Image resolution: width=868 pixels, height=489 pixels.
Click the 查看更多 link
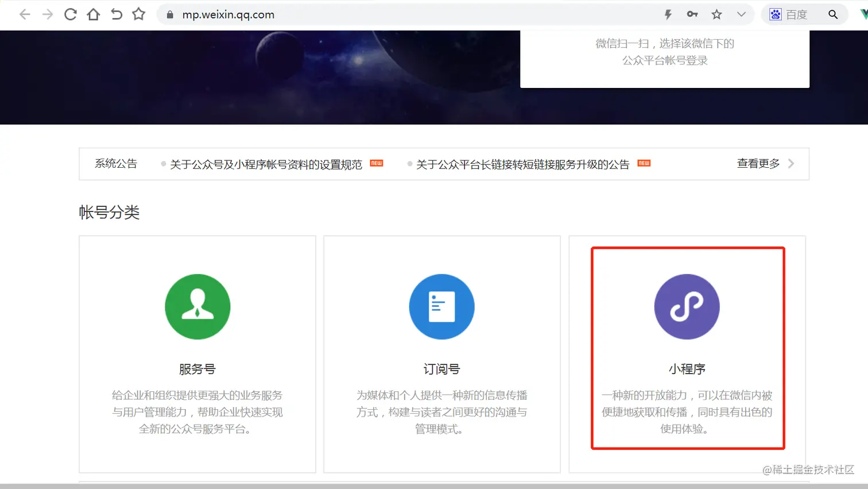tap(758, 164)
